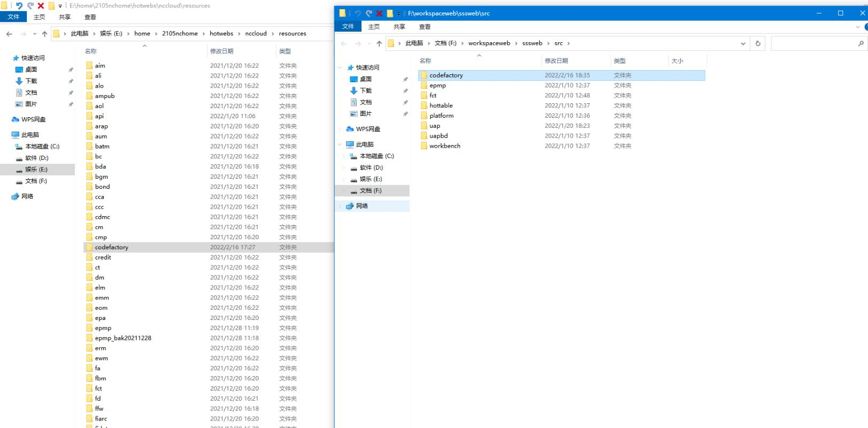Viewport: 868px width, 428px height.
Task: Open 共享 tab in src window
Action: point(400,27)
